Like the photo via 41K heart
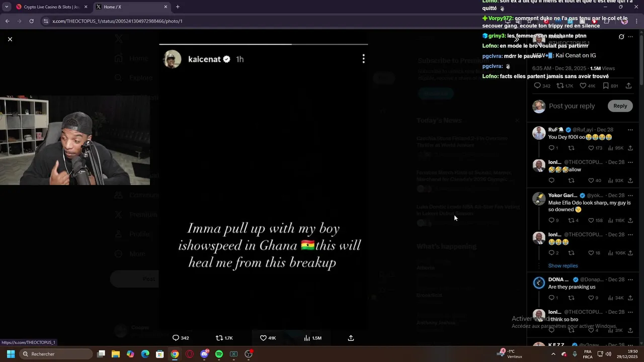644x362 pixels. tap(268, 338)
